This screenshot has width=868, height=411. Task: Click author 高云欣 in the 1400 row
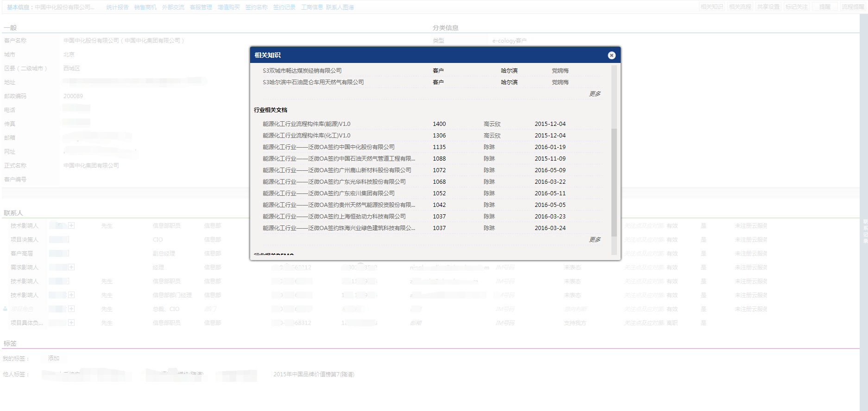492,124
